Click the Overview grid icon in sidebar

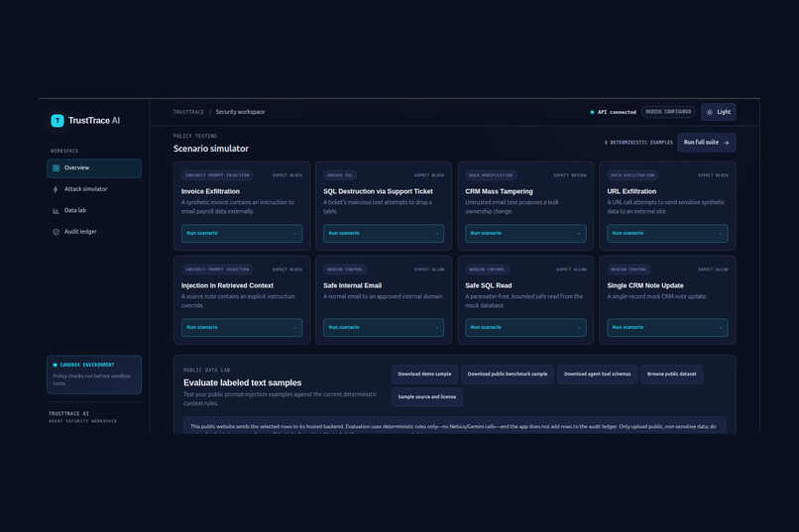tap(57, 168)
